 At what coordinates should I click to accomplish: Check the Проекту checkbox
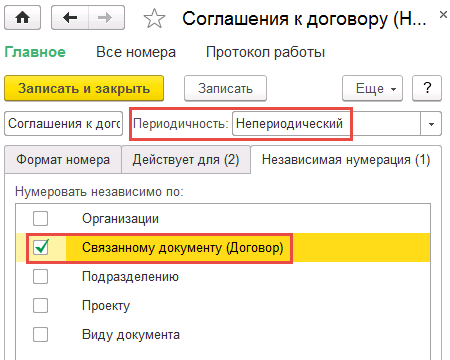click(40, 305)
